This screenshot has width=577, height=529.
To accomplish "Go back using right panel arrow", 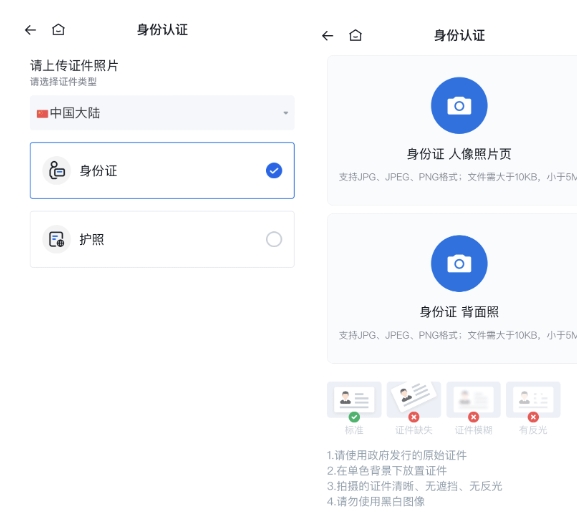I will (328, 36).
